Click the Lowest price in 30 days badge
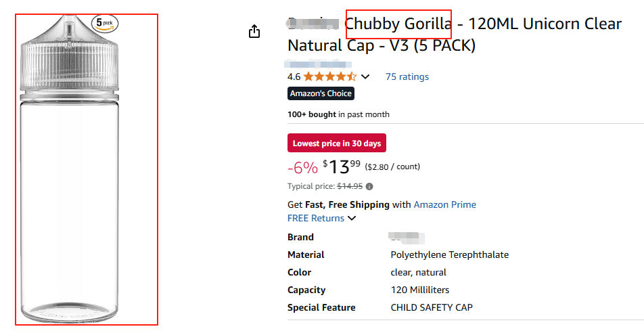644x331 pixels. pos(336,144)
